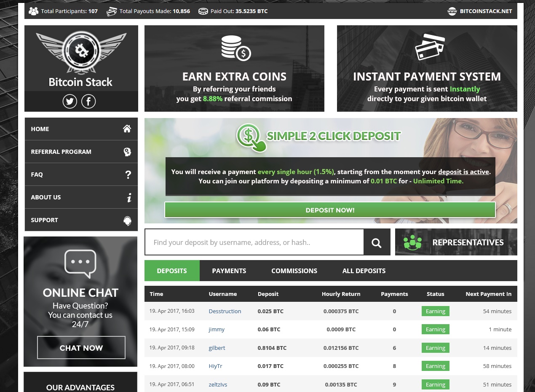Click the magnifier search icon button

377,242
